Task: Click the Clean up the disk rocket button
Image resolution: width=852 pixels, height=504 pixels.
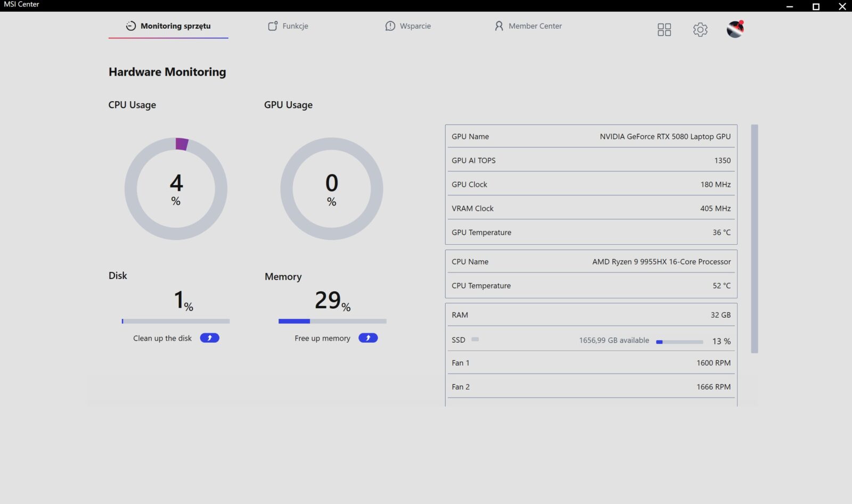Action: point(209,338)
